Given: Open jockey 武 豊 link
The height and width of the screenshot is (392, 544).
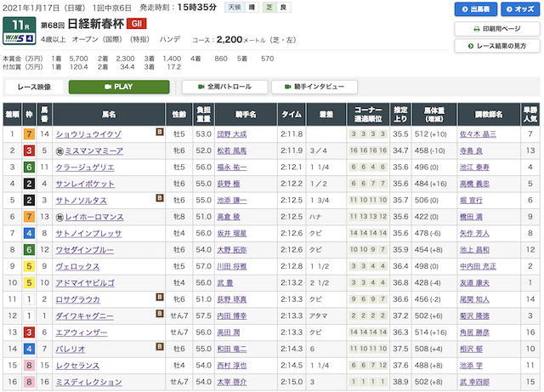Looking at the screenshot, I should pyautogui.click(x=224, y=283).
